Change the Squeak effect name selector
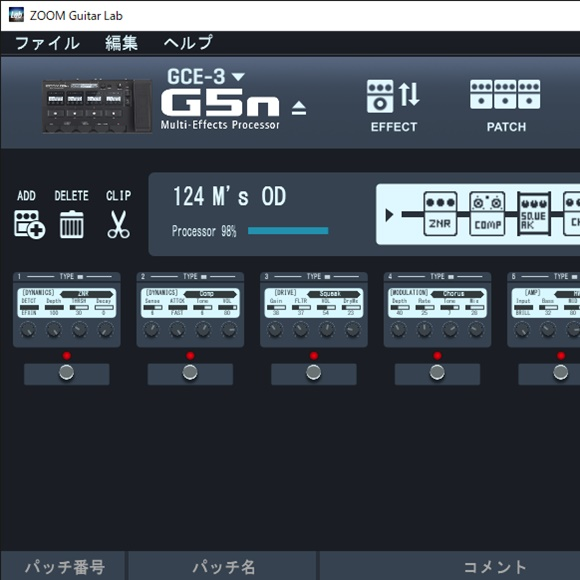 [x=334, y=294]
